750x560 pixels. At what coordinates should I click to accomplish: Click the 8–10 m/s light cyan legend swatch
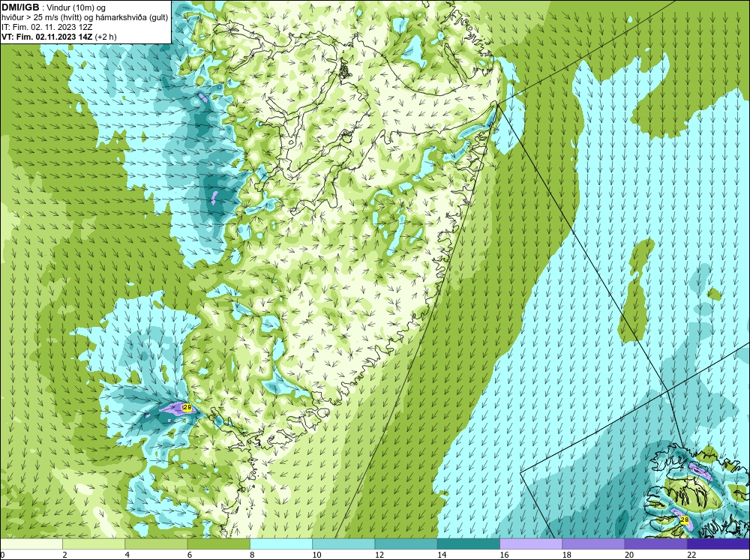tap(281, 544)
